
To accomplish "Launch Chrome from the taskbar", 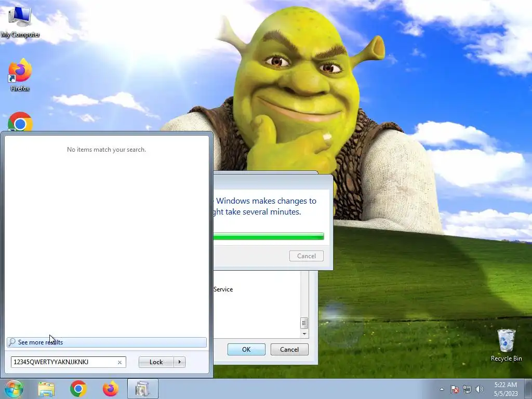I will click(x=78, y=389).
